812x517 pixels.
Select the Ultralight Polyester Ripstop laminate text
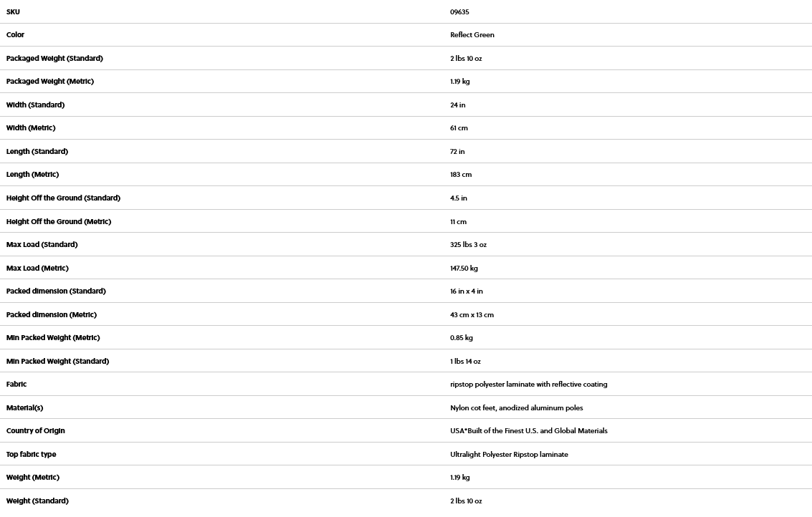[x=509, y=455]
